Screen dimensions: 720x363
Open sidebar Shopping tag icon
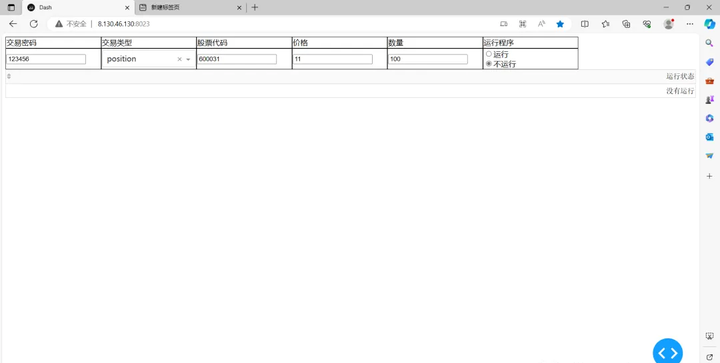(x=709, y=62)
